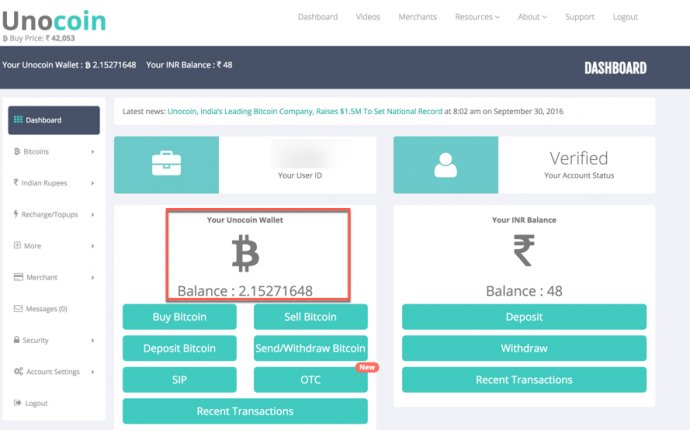
Task: Open Support in top navigation
Action: (x=580, y=17)
